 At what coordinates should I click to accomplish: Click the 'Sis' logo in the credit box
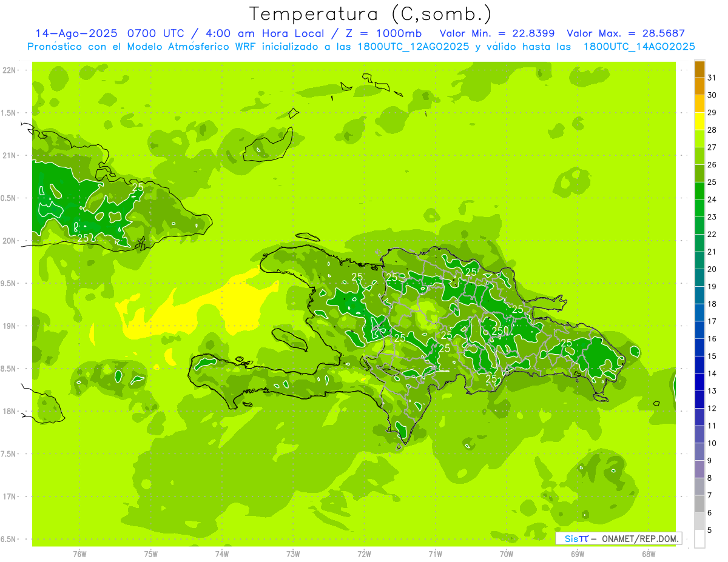click(x=571, y=538)
